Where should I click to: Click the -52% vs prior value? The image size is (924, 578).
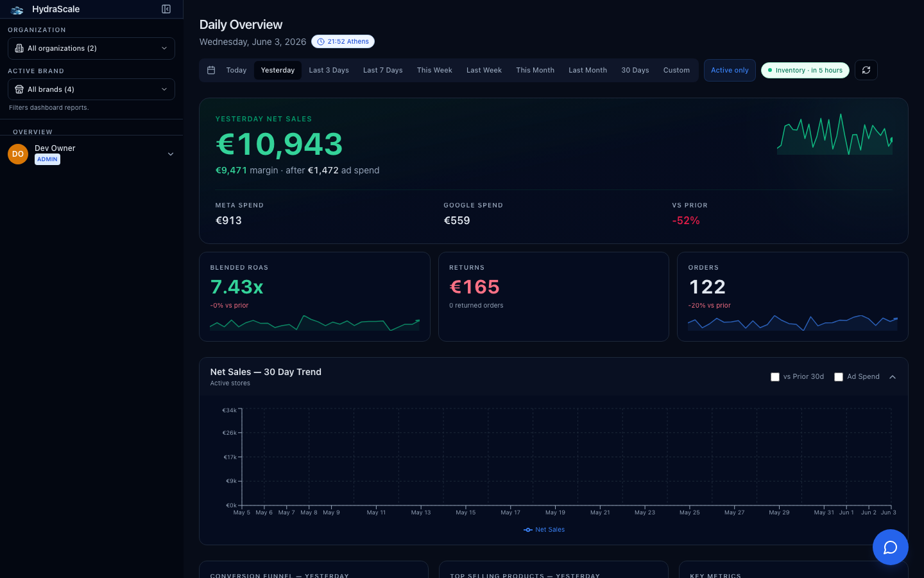(x=686, y=220)
